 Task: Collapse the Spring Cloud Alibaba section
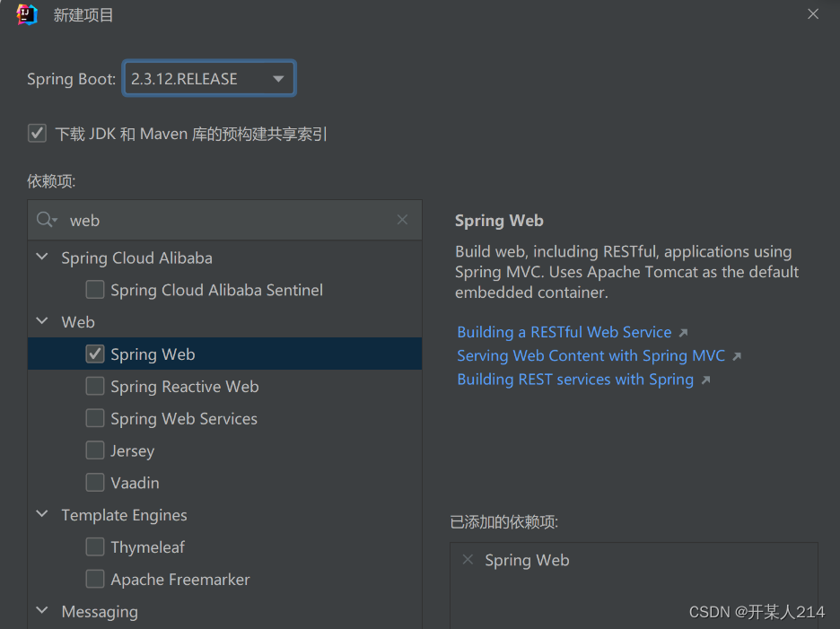coord(41,258)
